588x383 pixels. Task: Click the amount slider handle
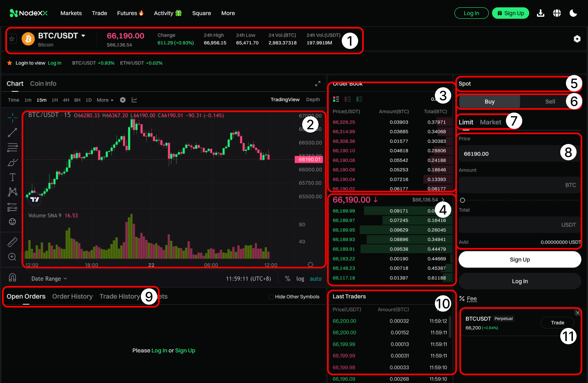pos(462,200)
